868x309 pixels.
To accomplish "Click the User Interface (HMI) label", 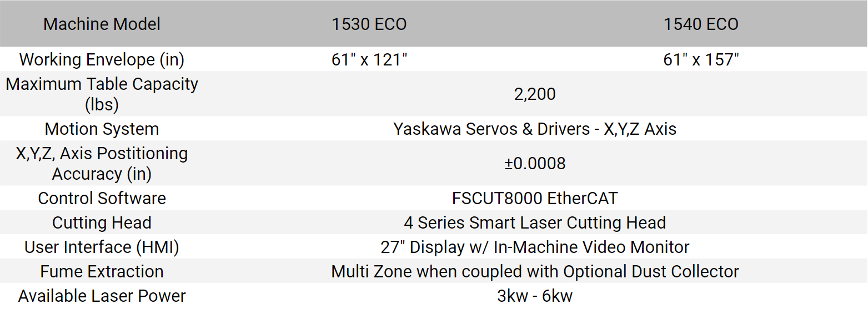I will pos(102,247).
